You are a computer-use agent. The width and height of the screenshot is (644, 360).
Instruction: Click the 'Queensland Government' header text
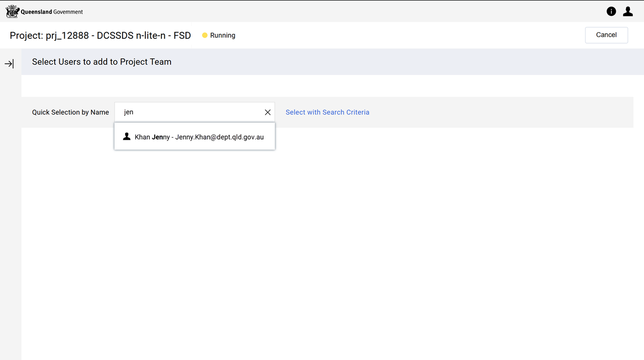click(x=52, y=12)
